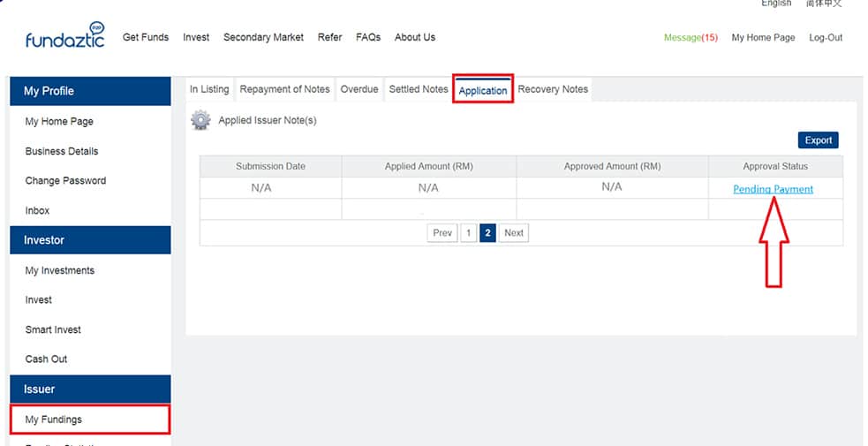The width and height of the screenshot is (868, 446).
Task: Open the Message(15) notifications link
Action: 691,38
